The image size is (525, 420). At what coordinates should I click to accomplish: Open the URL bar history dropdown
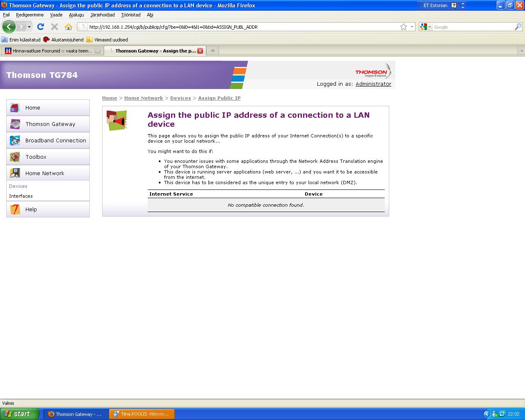tap(412, 27)
